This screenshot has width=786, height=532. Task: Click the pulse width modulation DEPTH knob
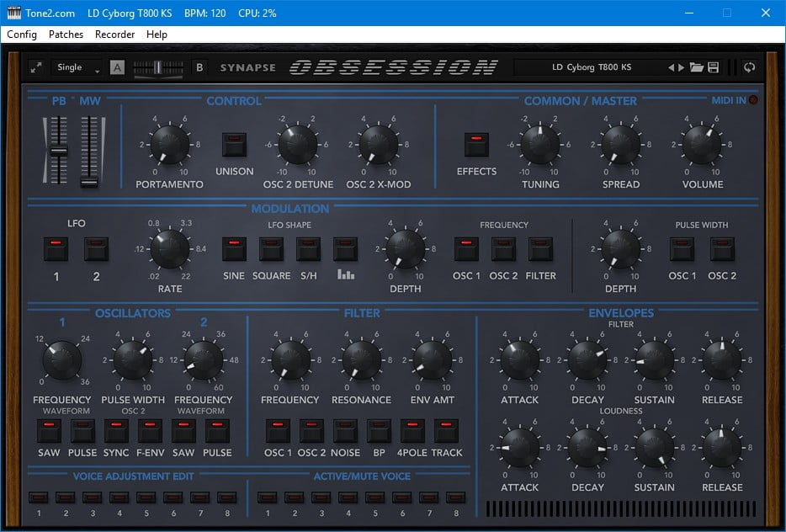[620, 249]
